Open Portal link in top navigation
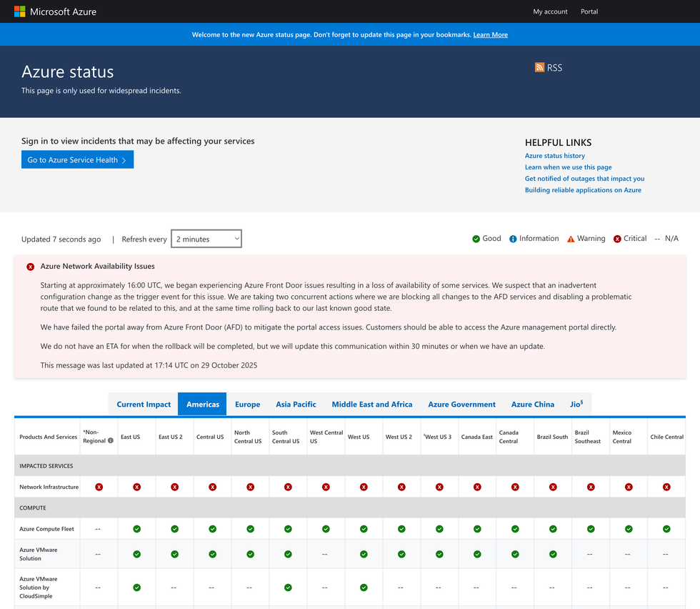This screenshot has height=609, width=700. tap(589, 11)
